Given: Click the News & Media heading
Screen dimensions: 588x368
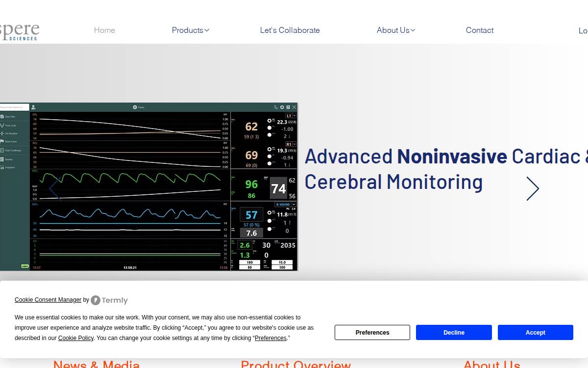Looking at the screenshot, I should click(97, 364).
